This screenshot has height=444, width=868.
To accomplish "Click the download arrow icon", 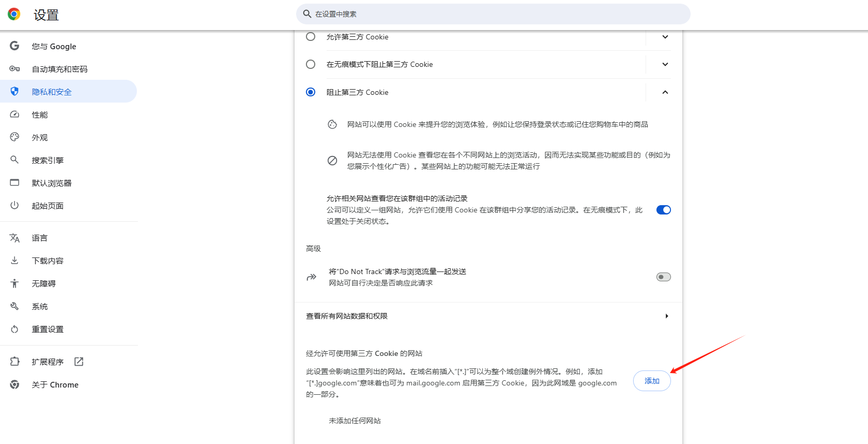I will (x=15, y=260).
